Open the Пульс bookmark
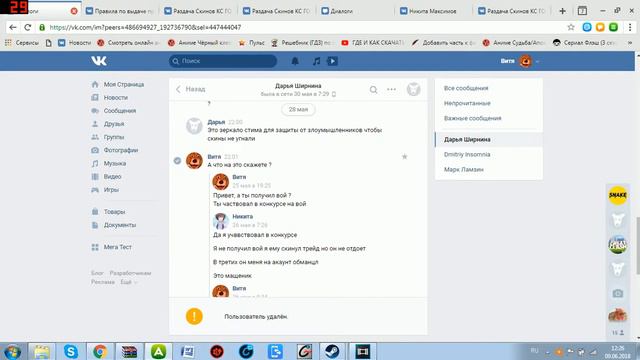Screen dimensions: 640x360 252,42
